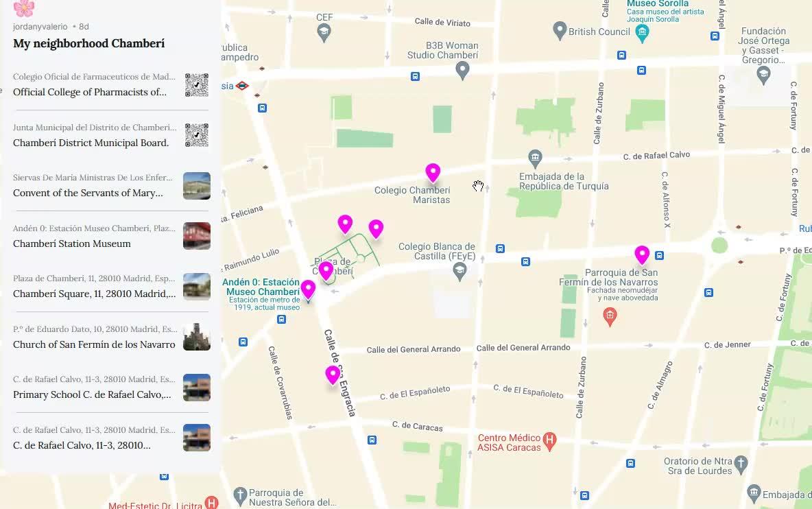Click the jordanyvalerio author name

pos(40,26)
